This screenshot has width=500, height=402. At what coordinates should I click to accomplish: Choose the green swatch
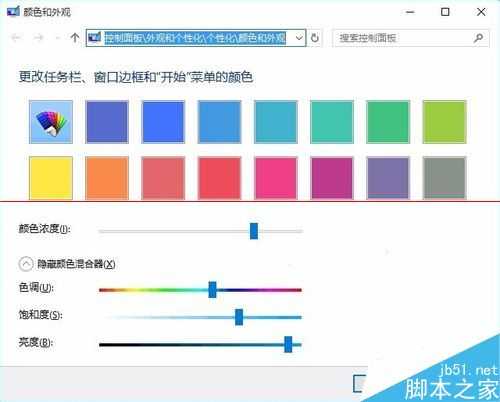point(388,122)
